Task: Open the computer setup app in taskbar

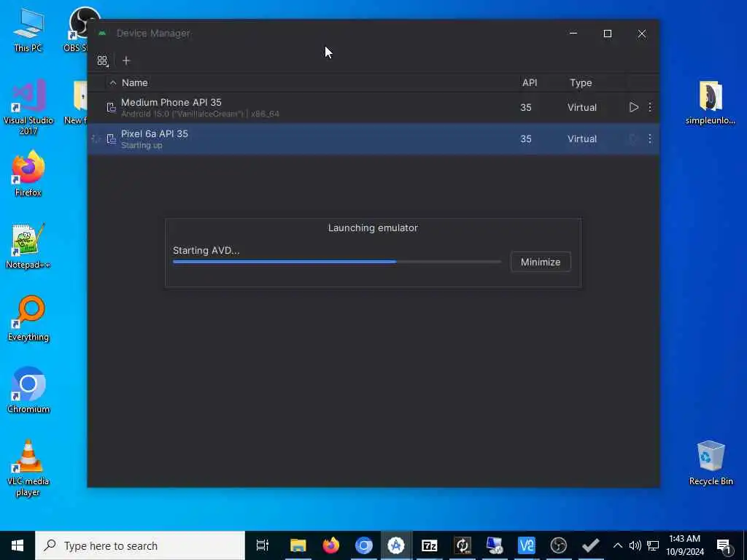Action: pos(495,545)
